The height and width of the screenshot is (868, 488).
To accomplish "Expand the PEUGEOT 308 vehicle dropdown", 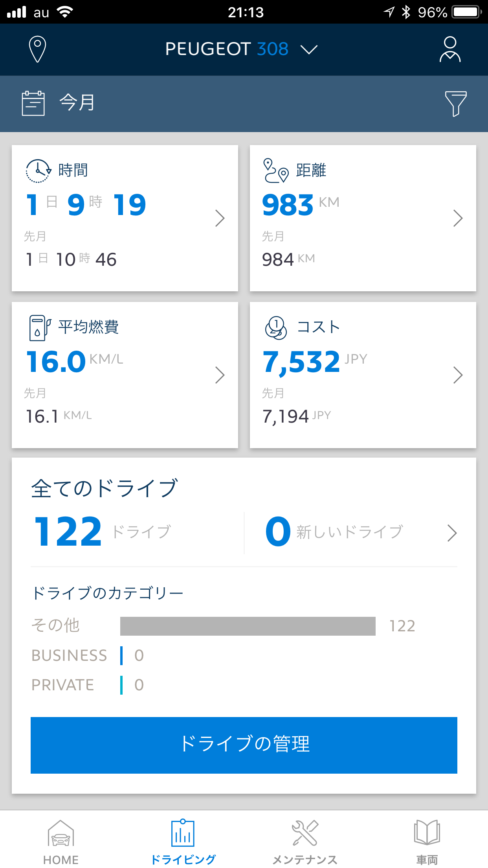I will point(241,49).
